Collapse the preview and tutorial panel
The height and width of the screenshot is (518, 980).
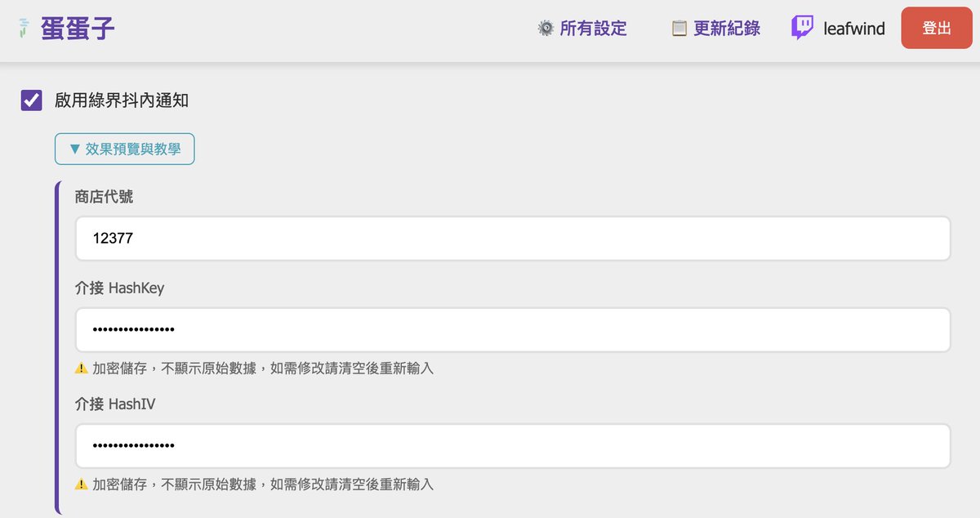tap(124, 149)
